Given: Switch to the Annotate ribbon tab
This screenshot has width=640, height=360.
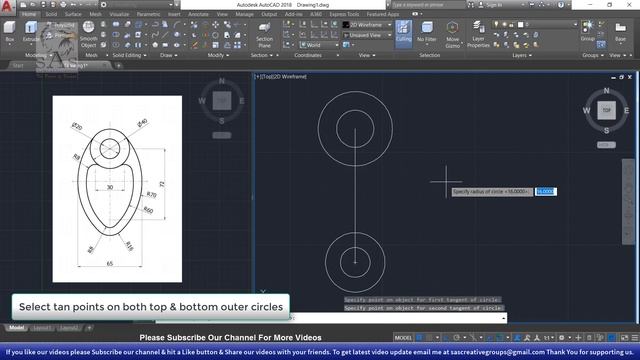Looking at the screenshot, I should [198, 14].
